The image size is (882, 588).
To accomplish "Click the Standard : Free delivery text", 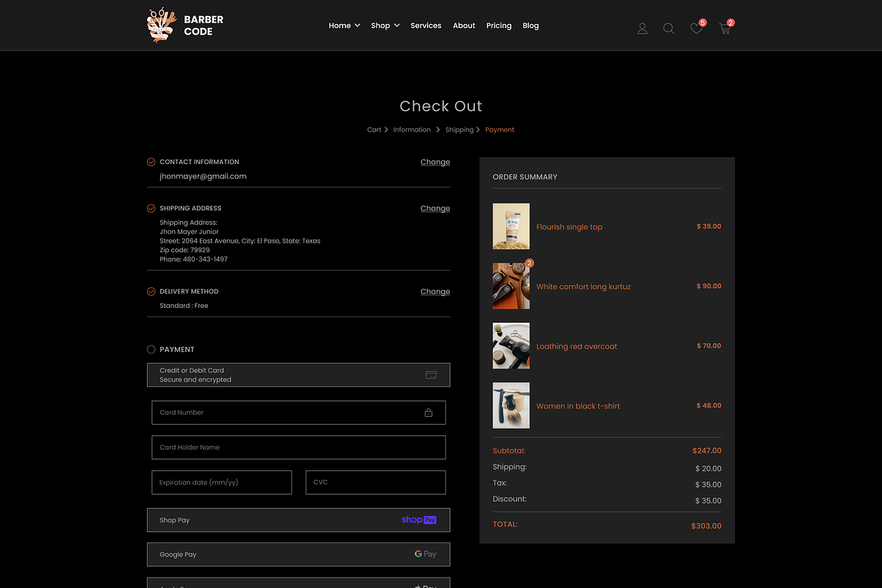I will click(184, 306).
